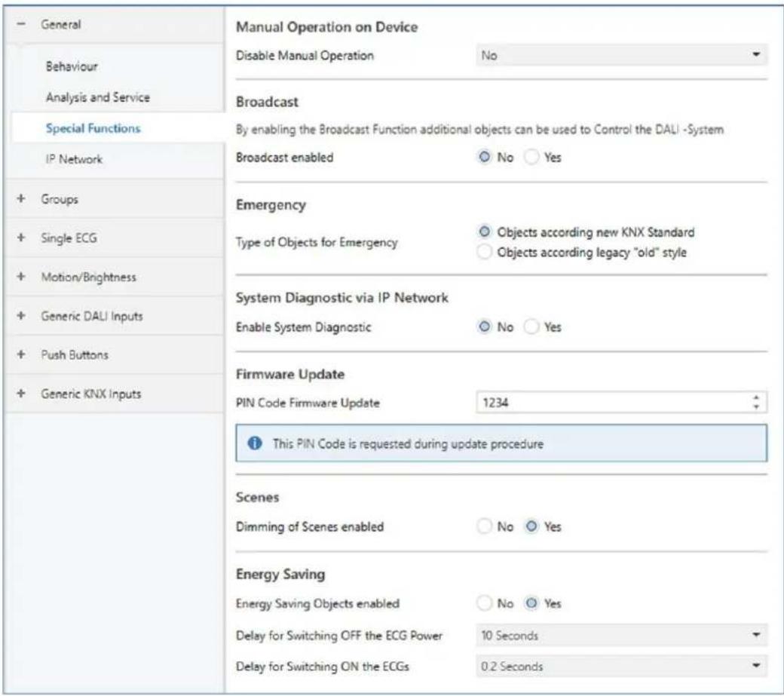Viewport: 784px width, 696px height.
Task: Open Analysis and Service page
Action: [x=98, y=97]
